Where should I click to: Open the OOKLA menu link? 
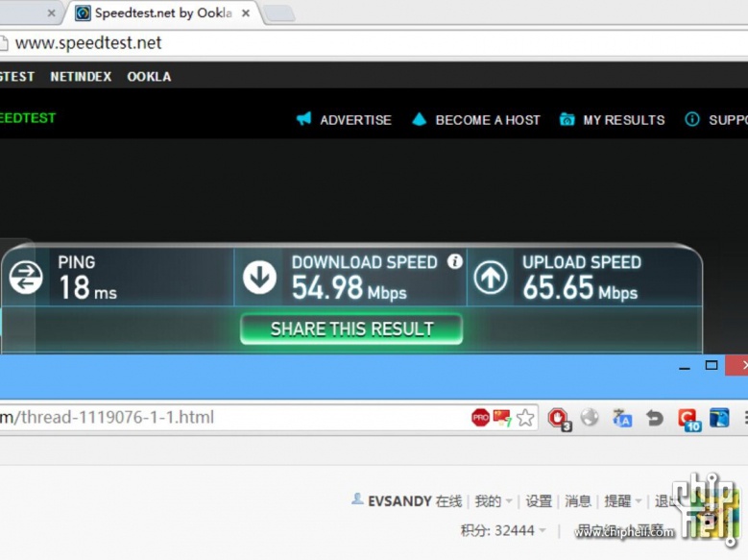pos(149,77)
